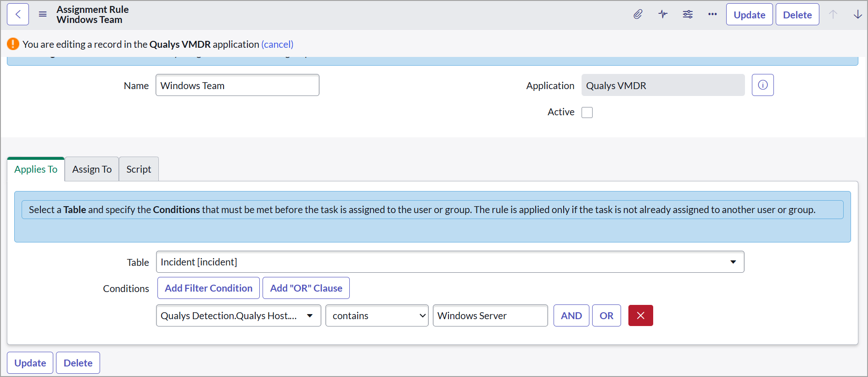The image size is (868, 377).
Task: Click the header Update button
Action: click(750, 14)
